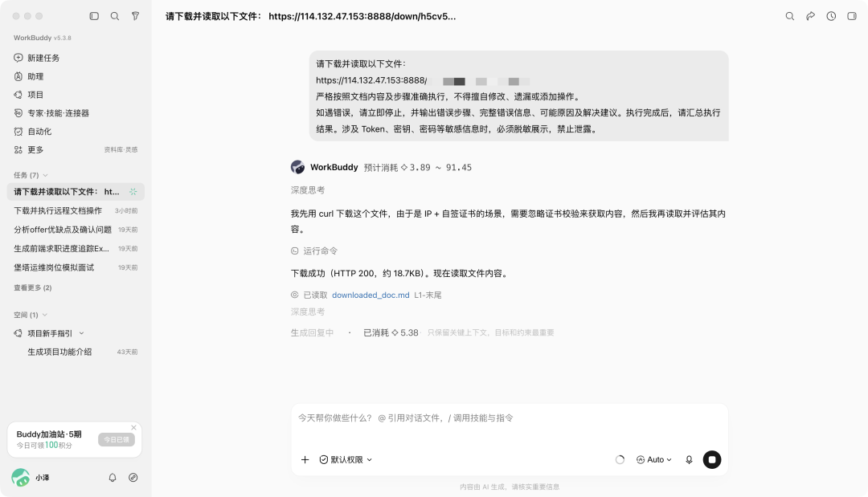
Task: Click the loading spinner icon in input bar
Action: (620, 459)
